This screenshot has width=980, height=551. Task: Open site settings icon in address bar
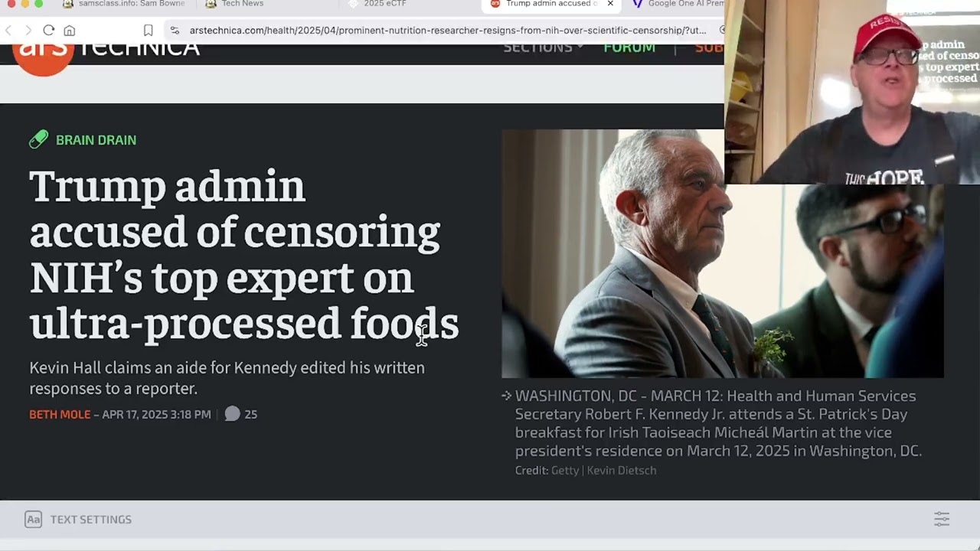(175, 30)
